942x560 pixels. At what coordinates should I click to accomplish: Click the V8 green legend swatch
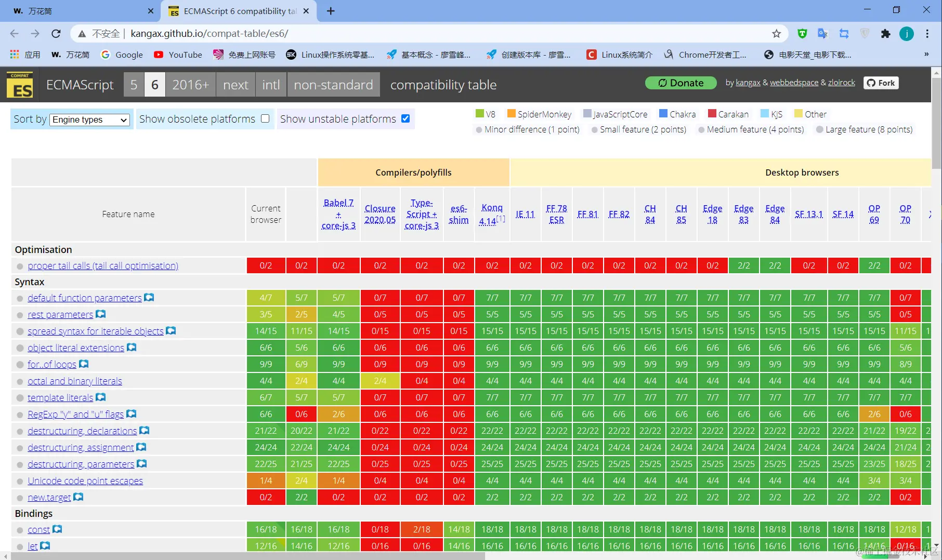(479, 114)
